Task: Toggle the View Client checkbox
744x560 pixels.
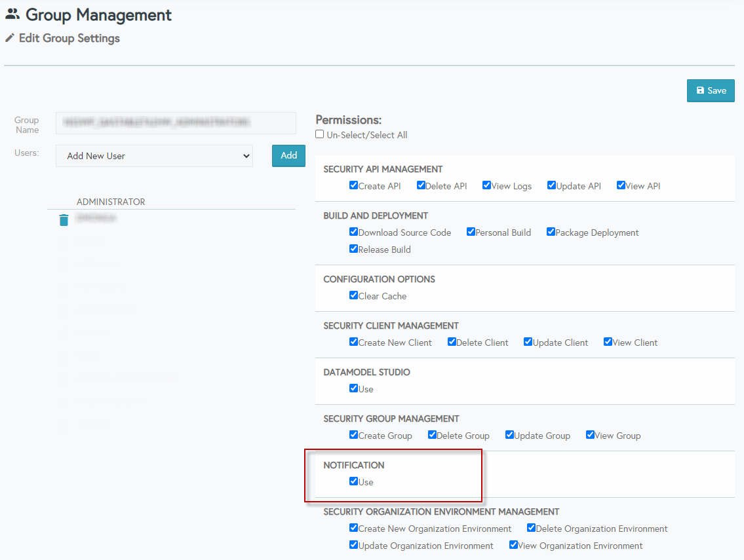Action: pos(608,341)
